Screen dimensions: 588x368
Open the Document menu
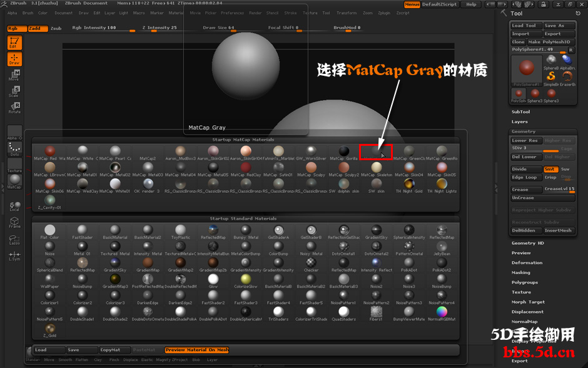pyautogui.click(x=63, y=13)
